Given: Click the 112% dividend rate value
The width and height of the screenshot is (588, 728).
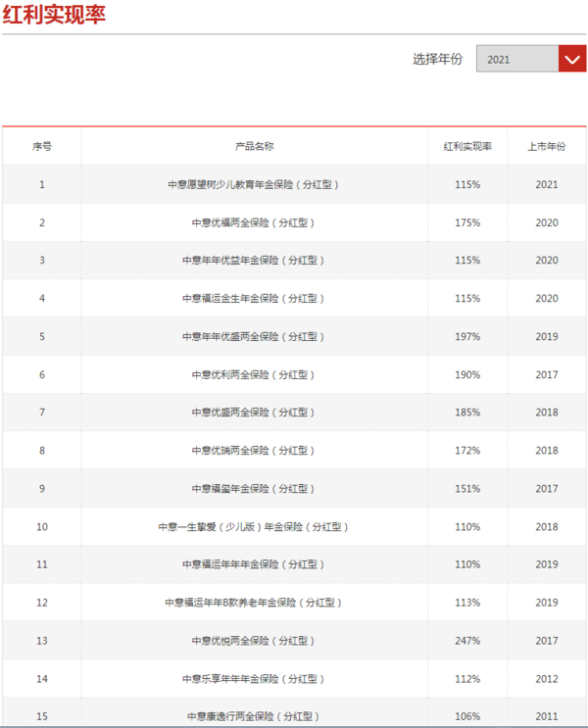Looking at the screenshot, I should [467, 679].
